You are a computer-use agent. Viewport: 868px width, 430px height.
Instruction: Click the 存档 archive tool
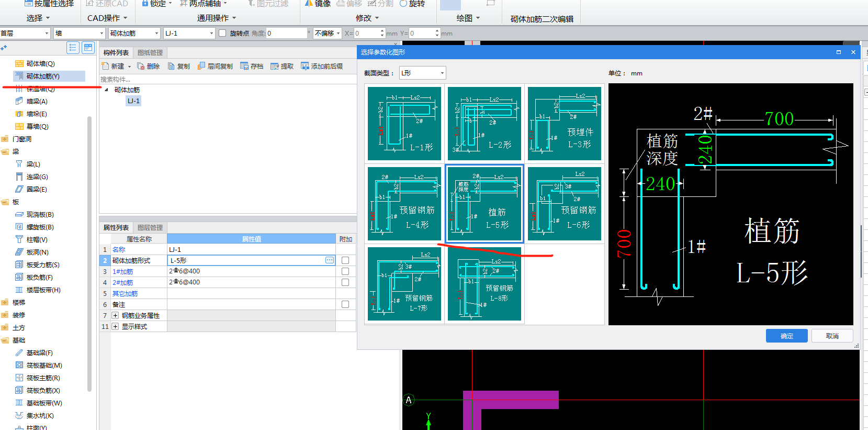point(252,66)
